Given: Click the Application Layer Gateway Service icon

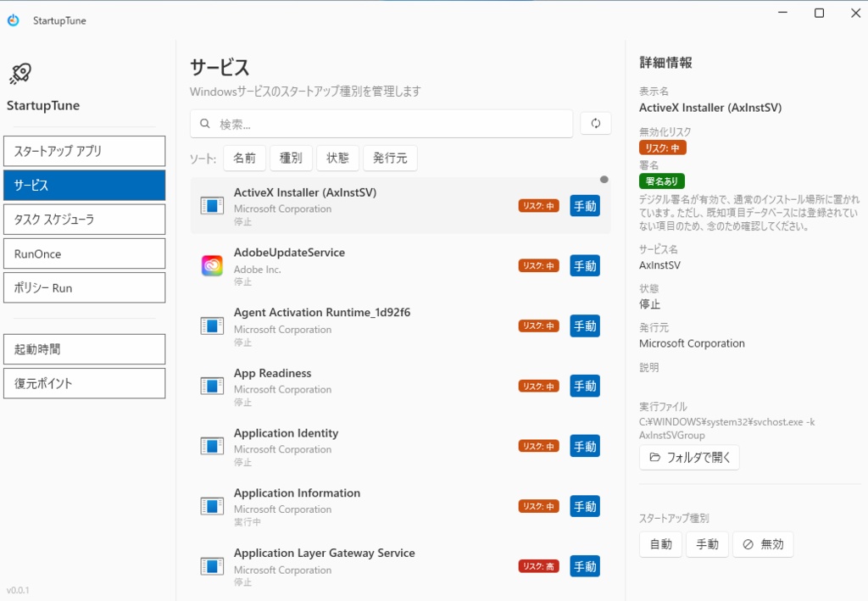Looking at the screenshot, I should (x=212, y=566).
